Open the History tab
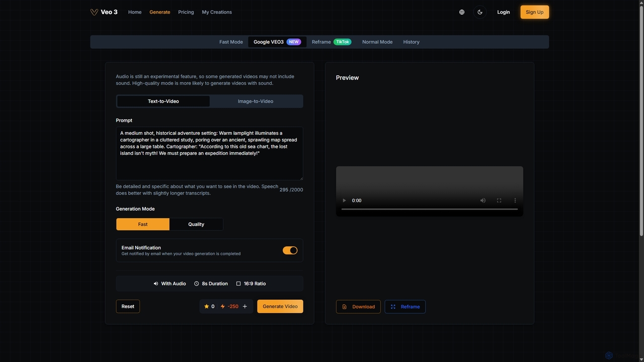Screen dimensions: 644x362 411,42
